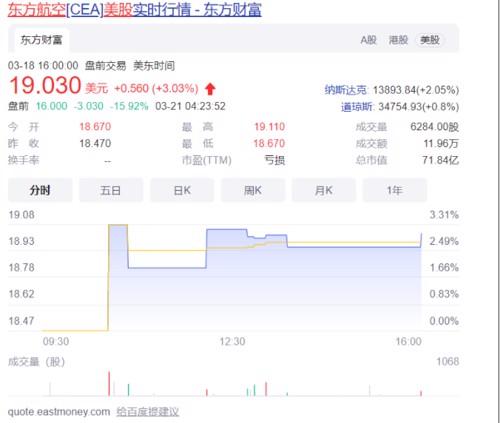Click the red up-arrow price icon

coord(210,89)
